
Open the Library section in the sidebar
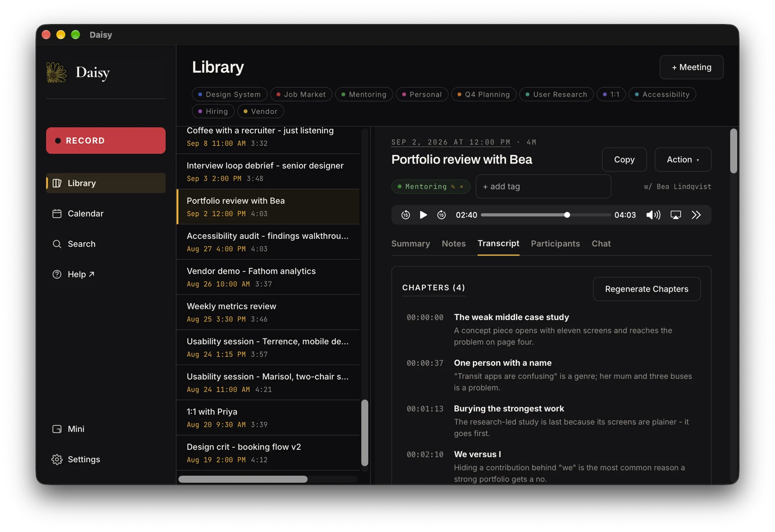[x=105, y=183]
